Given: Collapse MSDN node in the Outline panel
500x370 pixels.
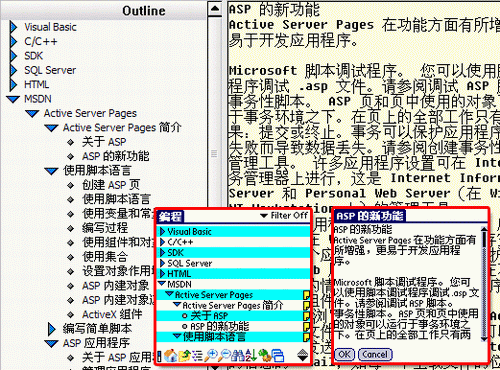Looking at the screenshot, I should [x=13, y=99].
